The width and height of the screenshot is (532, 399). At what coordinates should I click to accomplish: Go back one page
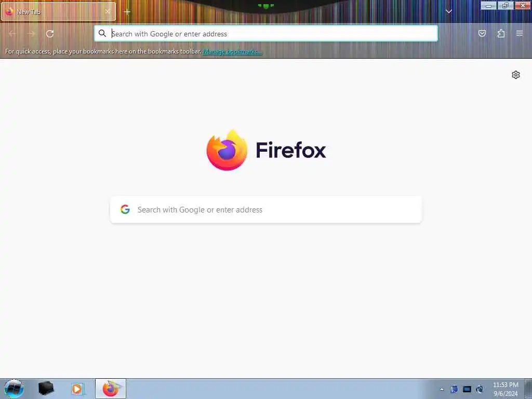coord(12,34)
